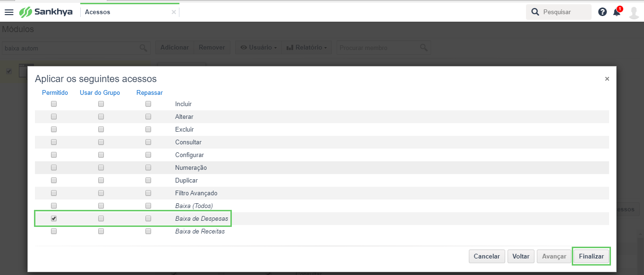
Task: Check Usar do Grupo for Consultar
Action: coord(101,142)
